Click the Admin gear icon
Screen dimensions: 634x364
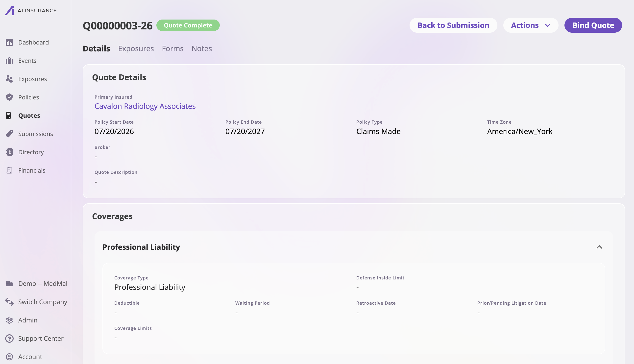[9, 320]
